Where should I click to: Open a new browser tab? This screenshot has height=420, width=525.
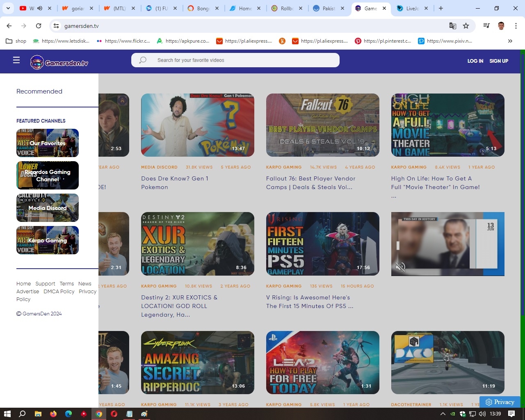(441, 8)
